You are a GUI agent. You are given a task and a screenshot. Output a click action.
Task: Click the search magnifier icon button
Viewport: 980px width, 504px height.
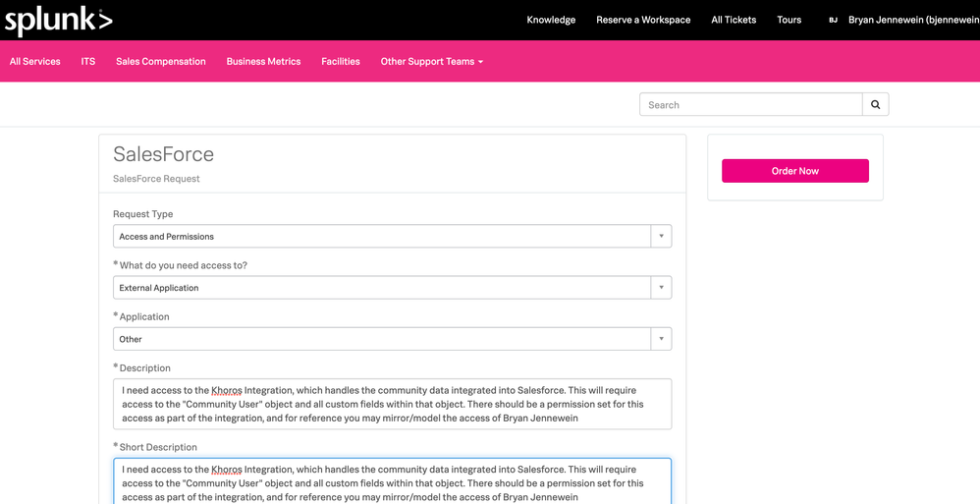coord(876,104)
